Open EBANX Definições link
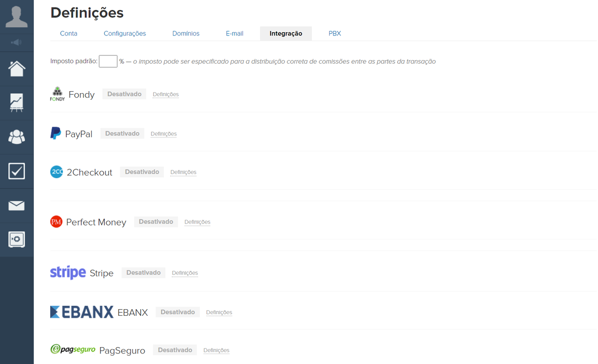The height and width of the screenshot is (364, 598). 219,312
